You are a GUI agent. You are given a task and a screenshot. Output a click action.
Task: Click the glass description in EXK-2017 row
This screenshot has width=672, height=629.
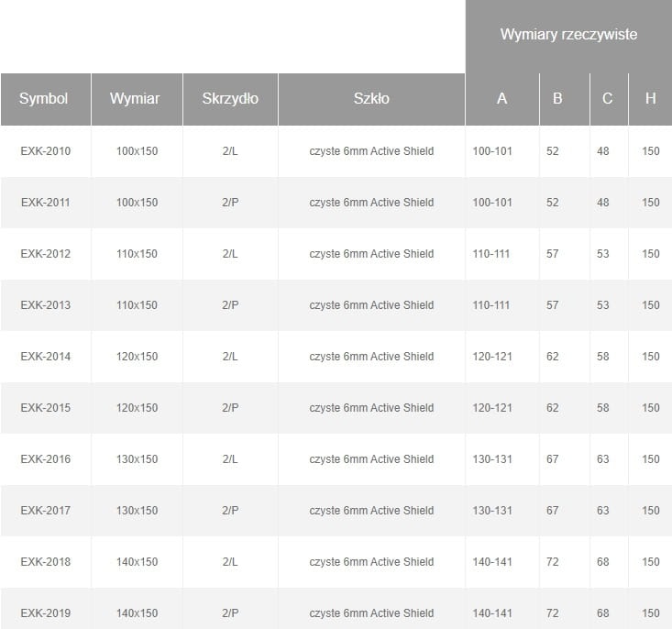click(371, 511)
